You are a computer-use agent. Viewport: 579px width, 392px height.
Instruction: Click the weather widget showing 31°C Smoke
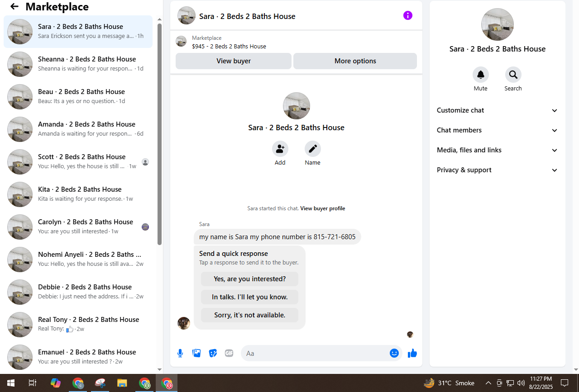click(449, 383)
